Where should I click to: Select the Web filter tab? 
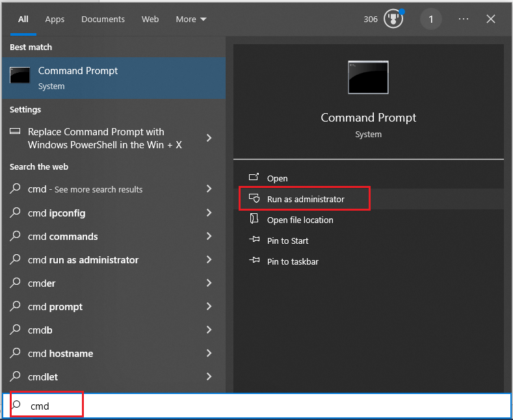[x=150, y=20]
